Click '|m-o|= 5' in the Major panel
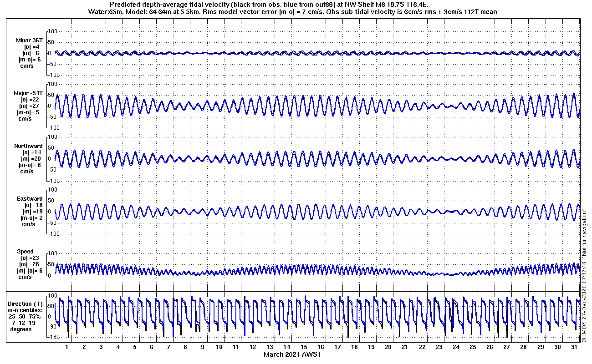592x364 pixels. (29, 112)
